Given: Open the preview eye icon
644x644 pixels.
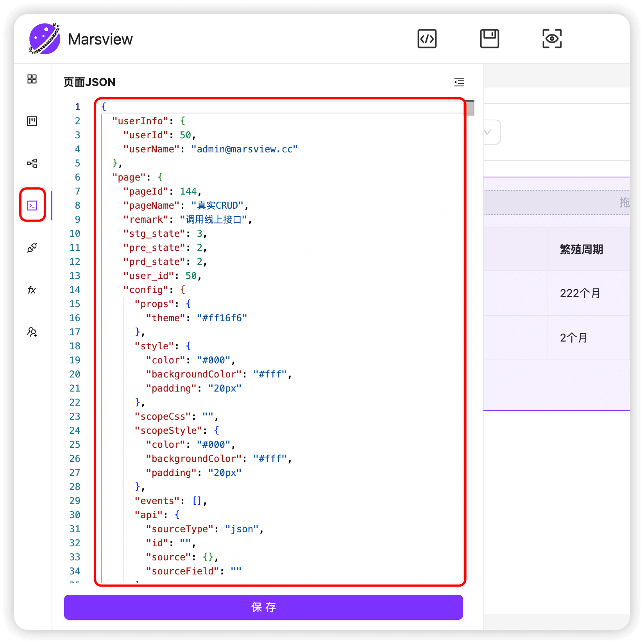Looking at the screenshot, I should coord(552,39).
